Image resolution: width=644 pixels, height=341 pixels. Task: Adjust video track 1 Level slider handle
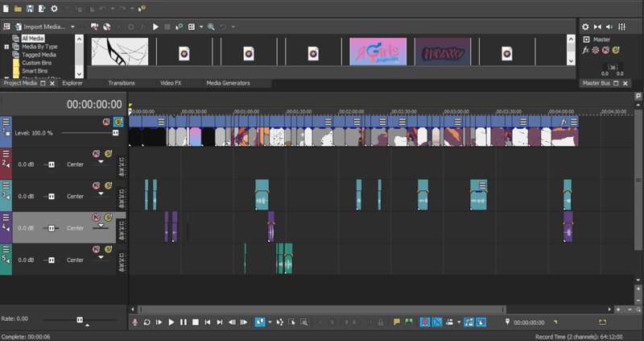[115, 133]
